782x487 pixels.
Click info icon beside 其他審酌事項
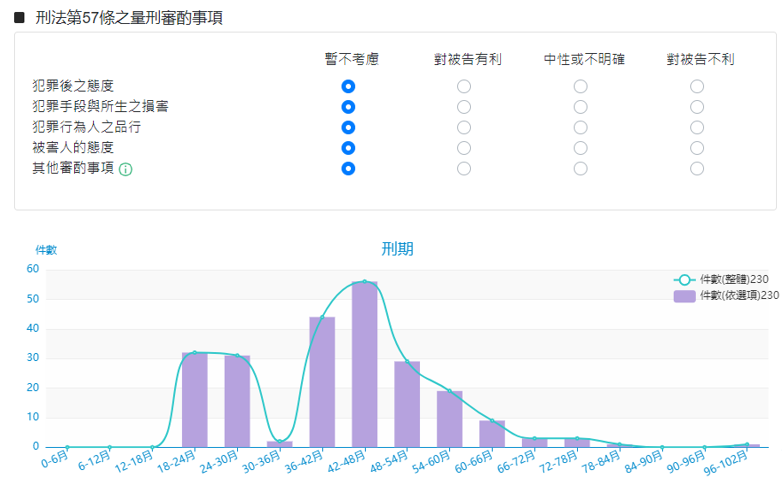[x=126, y=169]
